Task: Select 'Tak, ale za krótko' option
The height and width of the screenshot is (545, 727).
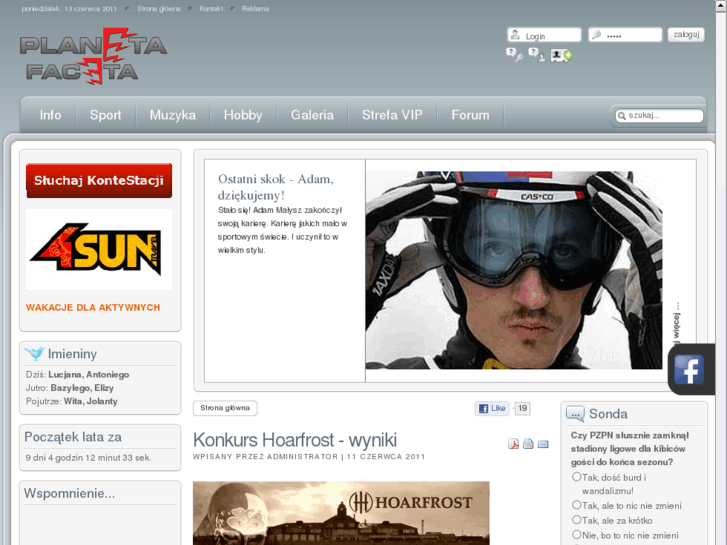Action: pyautogui.click(x=576, y=519)
